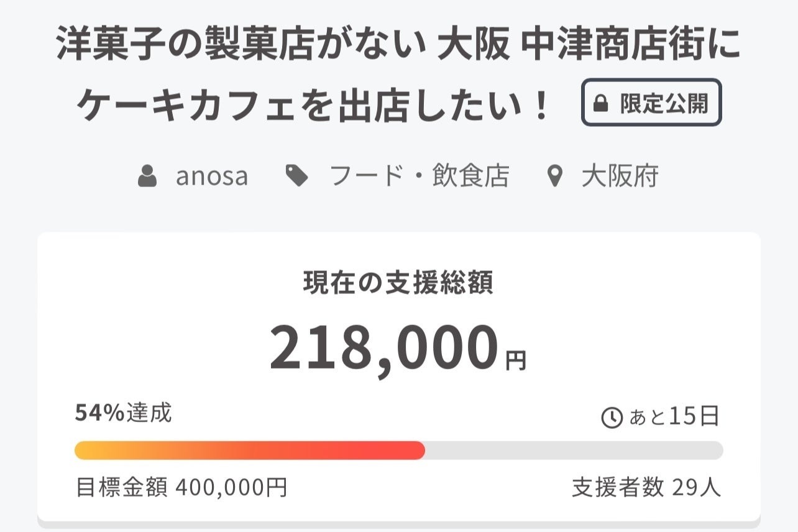This screenshot has width=798, height=532.
Task: Click the 現在の支援総額 heading
Action: (x=398, y=283)
